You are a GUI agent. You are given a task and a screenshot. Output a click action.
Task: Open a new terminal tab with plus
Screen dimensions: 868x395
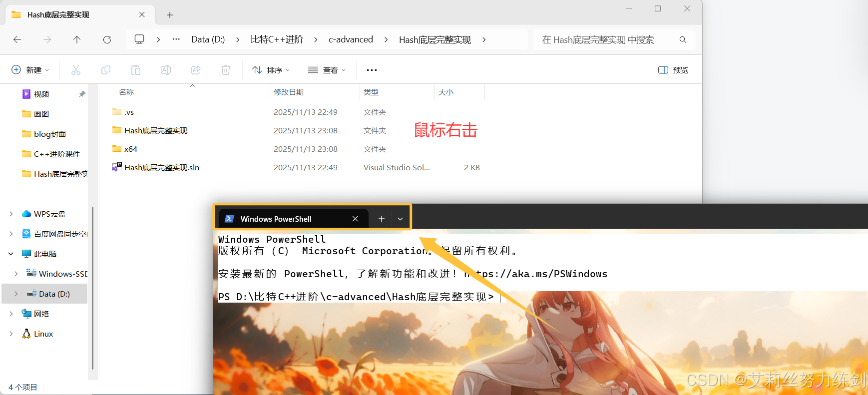(x=382, y=219)
